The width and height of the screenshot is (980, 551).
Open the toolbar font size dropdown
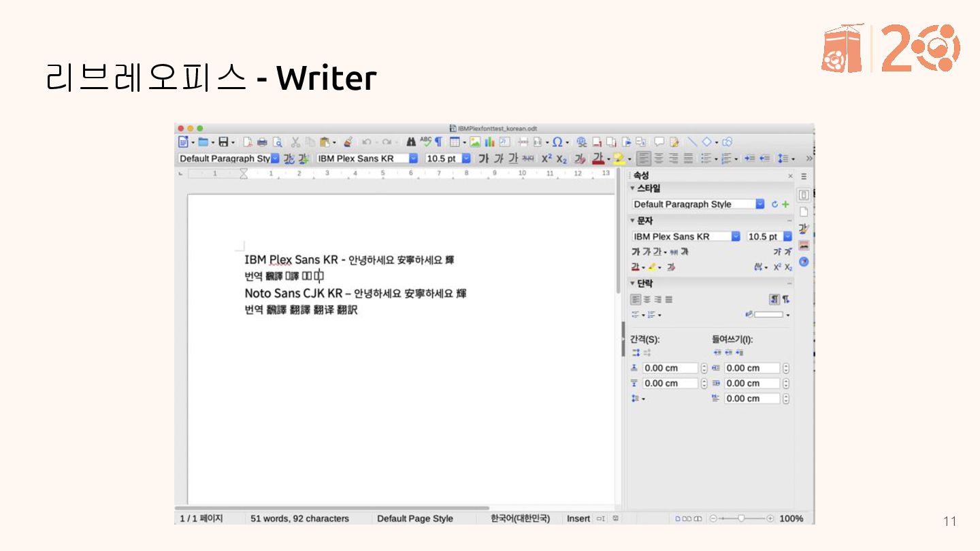tap(466, 158)
